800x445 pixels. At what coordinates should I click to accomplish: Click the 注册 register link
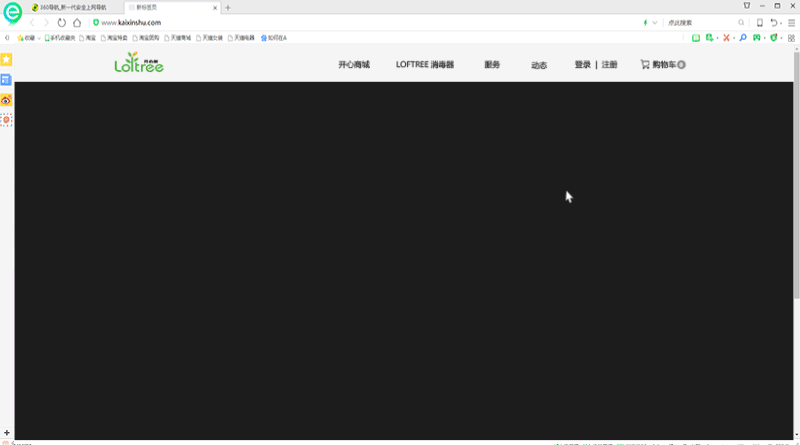coord(609,65)
